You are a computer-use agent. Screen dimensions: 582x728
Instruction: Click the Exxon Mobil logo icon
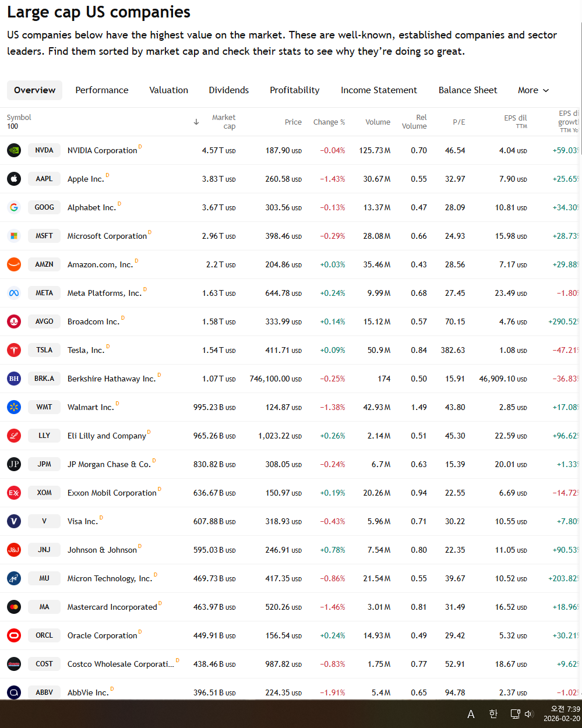tap(14, 493)
